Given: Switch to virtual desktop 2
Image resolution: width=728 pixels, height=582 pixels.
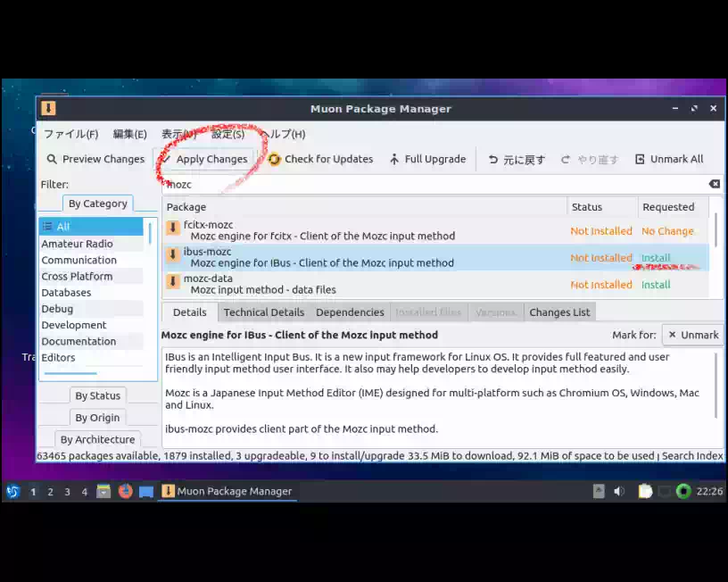Looking at the screenshot, I should tap(50, 492).
